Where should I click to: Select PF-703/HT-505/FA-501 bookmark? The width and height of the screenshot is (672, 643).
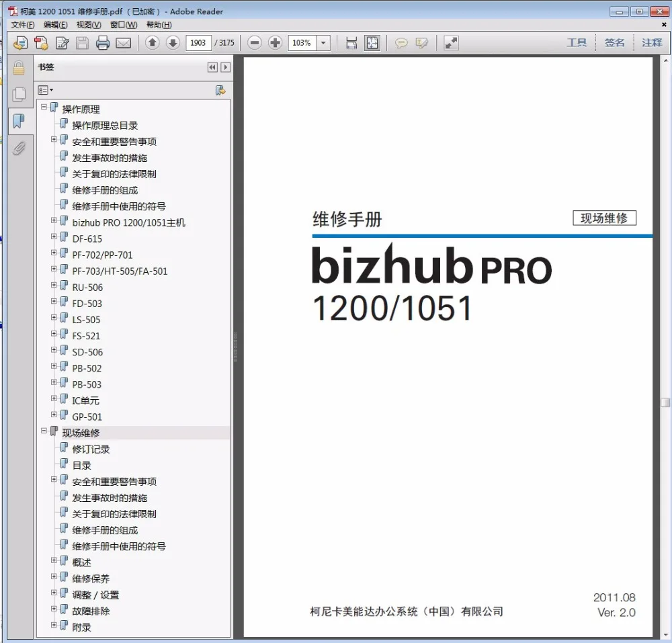(x=120, y=271)
